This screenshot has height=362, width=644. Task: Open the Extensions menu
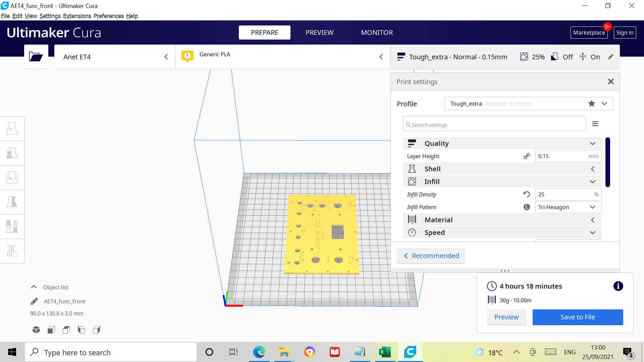coord(77,16)
